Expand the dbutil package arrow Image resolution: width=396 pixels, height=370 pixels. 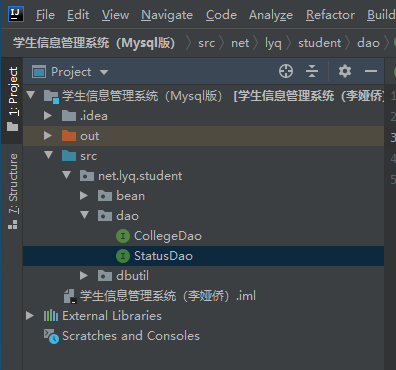(x=84, y=276)
